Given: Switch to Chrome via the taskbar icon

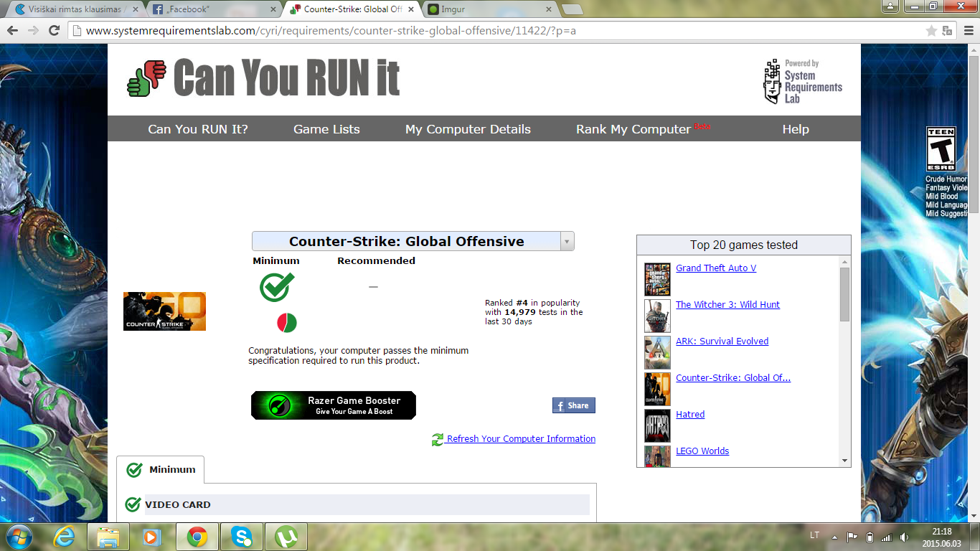Looking at the screenshot, I should (197, 537).
